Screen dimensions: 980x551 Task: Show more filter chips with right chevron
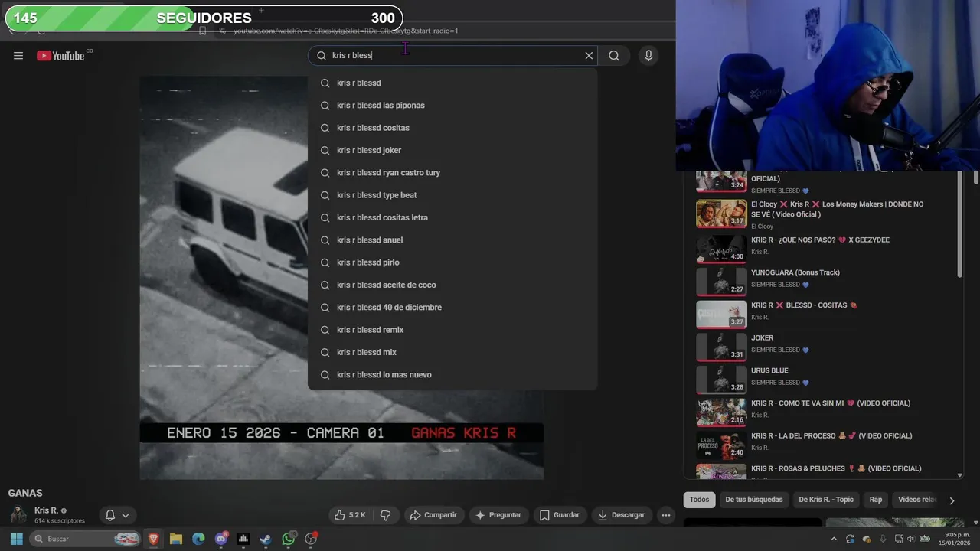coord(952,500)
